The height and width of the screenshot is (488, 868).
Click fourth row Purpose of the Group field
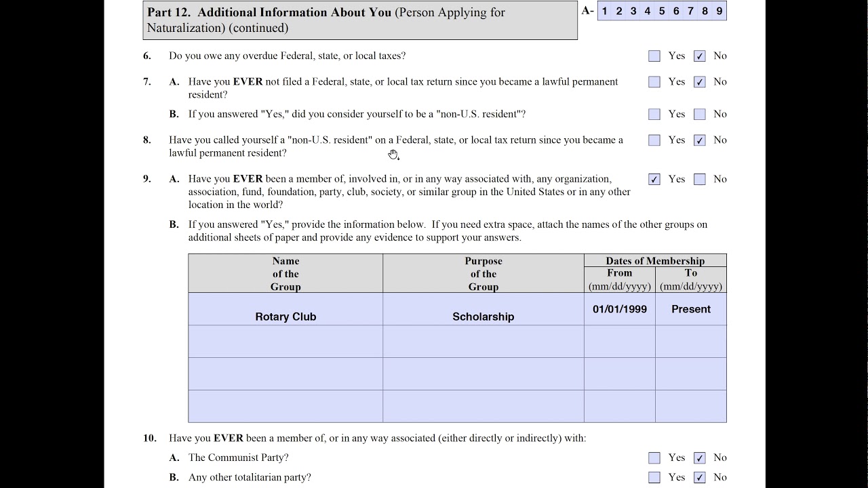point(484,407)
